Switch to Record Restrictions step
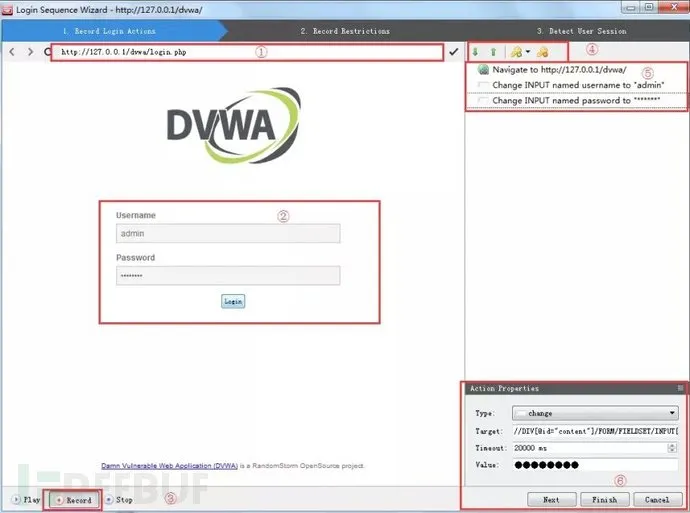690x513 pixels. coord(345,31)
